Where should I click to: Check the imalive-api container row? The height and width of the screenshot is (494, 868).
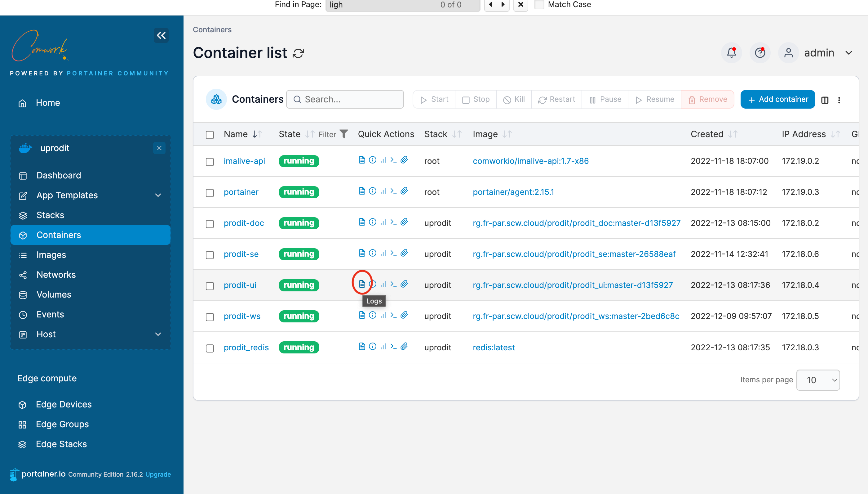coord(210,162)
